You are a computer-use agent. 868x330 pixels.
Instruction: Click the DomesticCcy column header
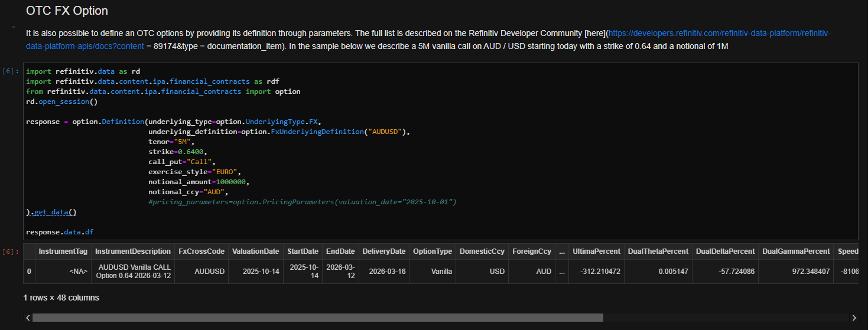click(x=482, y=251)
